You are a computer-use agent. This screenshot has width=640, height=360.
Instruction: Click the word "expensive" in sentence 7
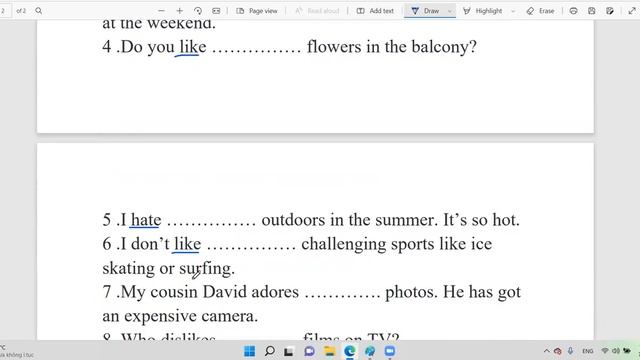[160, 317]
